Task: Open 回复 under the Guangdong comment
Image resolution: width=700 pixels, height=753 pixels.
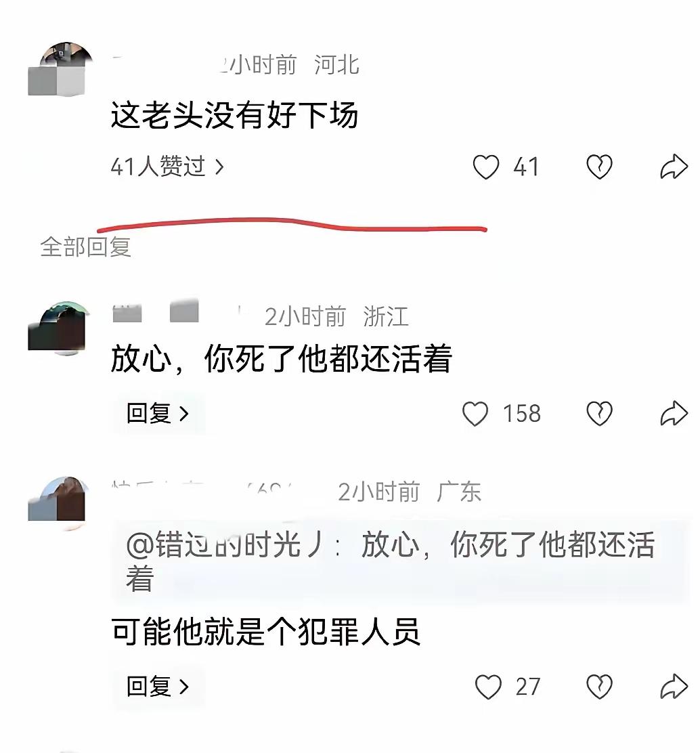Action: click(158, 687)
